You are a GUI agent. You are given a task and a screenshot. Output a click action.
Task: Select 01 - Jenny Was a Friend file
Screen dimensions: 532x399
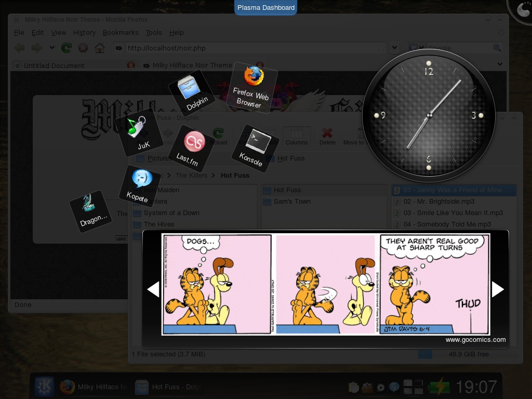(454, 190)
